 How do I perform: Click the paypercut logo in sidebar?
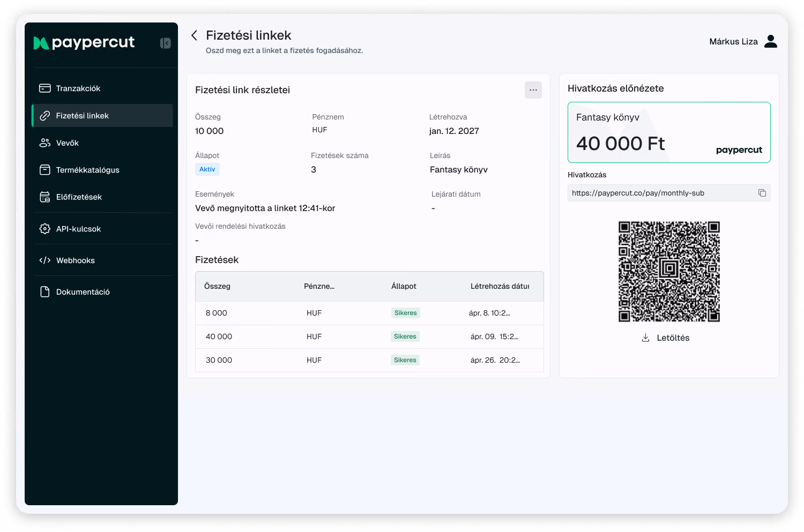[84, 43]
